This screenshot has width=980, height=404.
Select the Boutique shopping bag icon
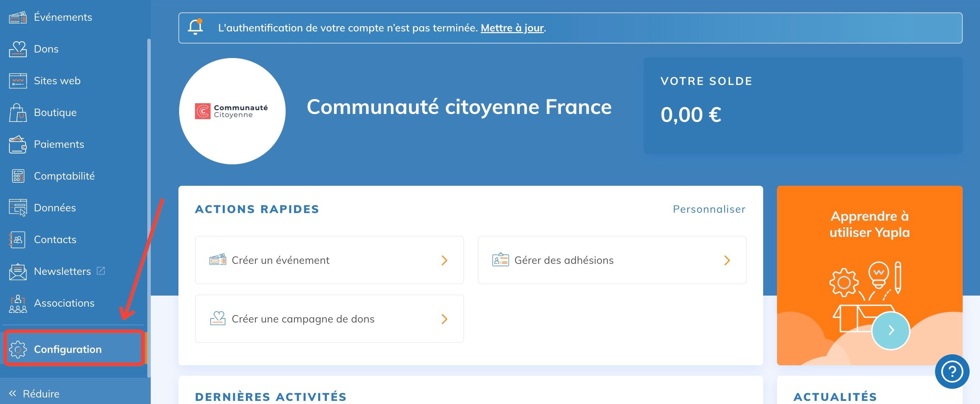pyautogui.click(x=18, y=113)
